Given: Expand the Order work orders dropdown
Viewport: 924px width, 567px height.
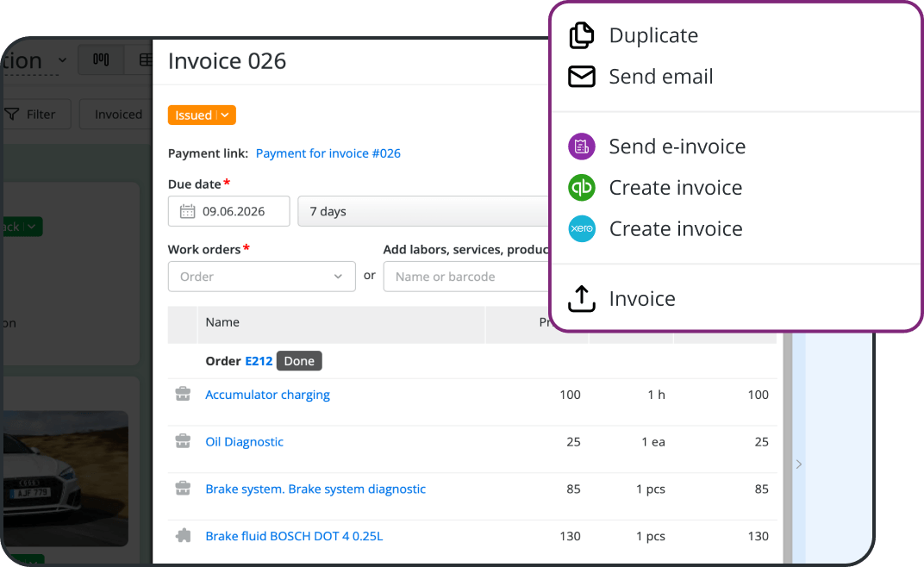Looking at the screenshot, I should (262, 277).
